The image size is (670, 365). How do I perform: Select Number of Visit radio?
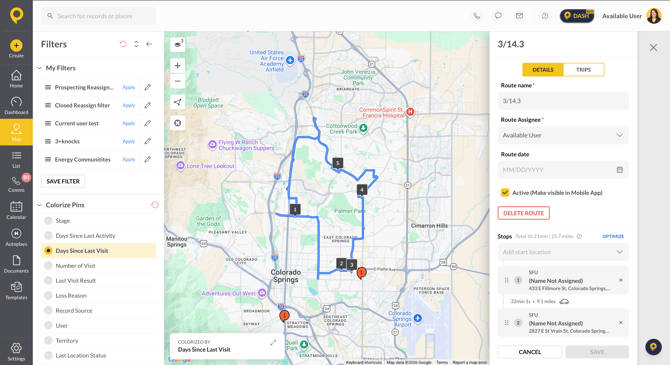(48, 265)
